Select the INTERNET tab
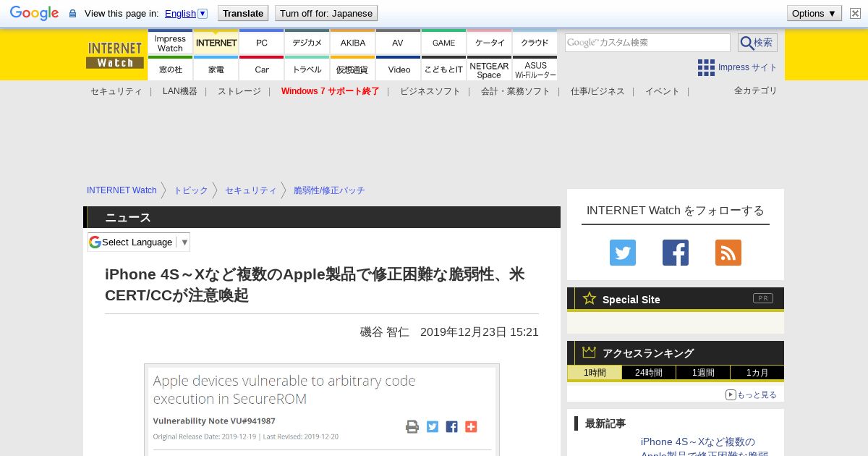The height and width of the screenshot is (456, 868). [x=216, y=43]
